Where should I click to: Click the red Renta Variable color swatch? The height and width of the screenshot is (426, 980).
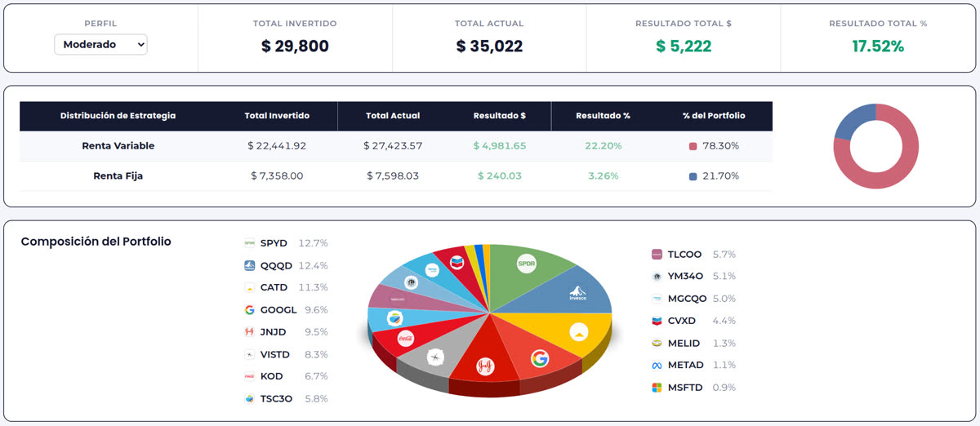[693, 146]
